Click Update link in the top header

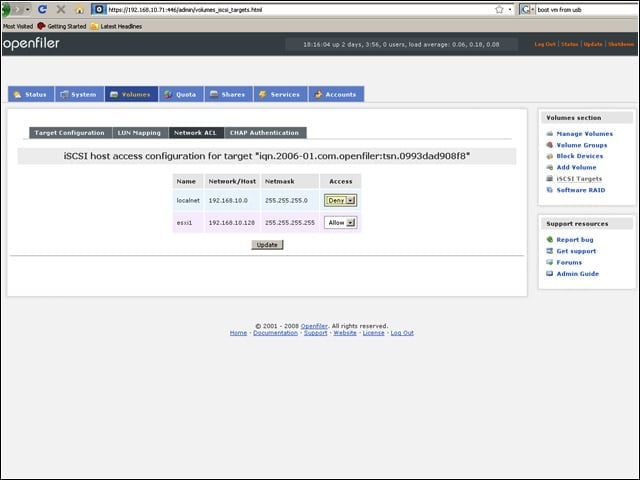point(593,44)
